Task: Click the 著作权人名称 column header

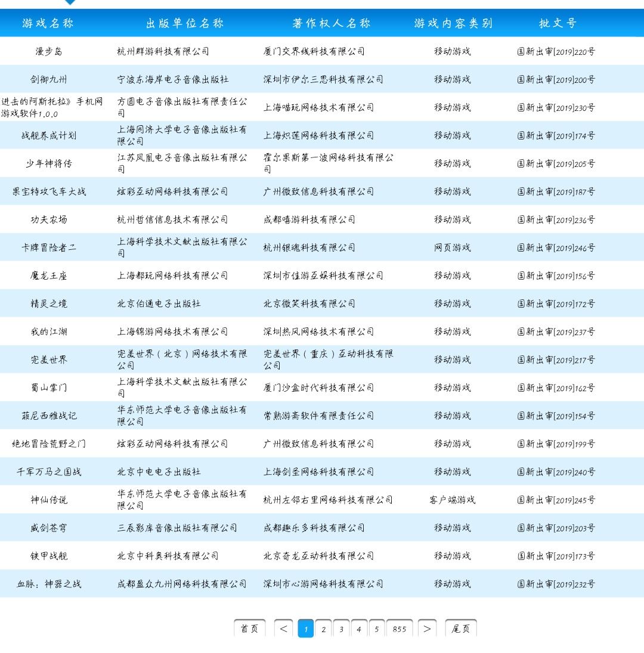Action: (x=332, y=23)
